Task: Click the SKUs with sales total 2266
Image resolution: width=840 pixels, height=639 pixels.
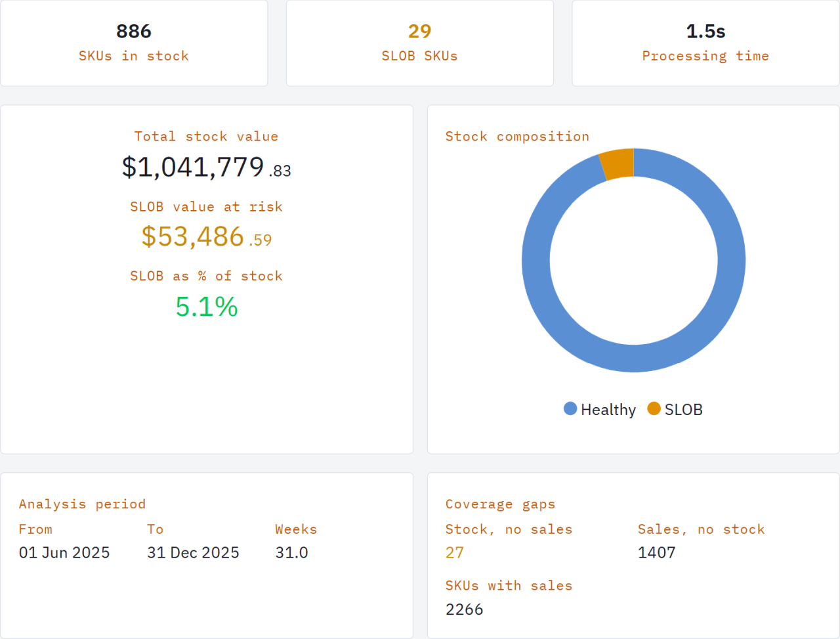Action: [464, 609]
